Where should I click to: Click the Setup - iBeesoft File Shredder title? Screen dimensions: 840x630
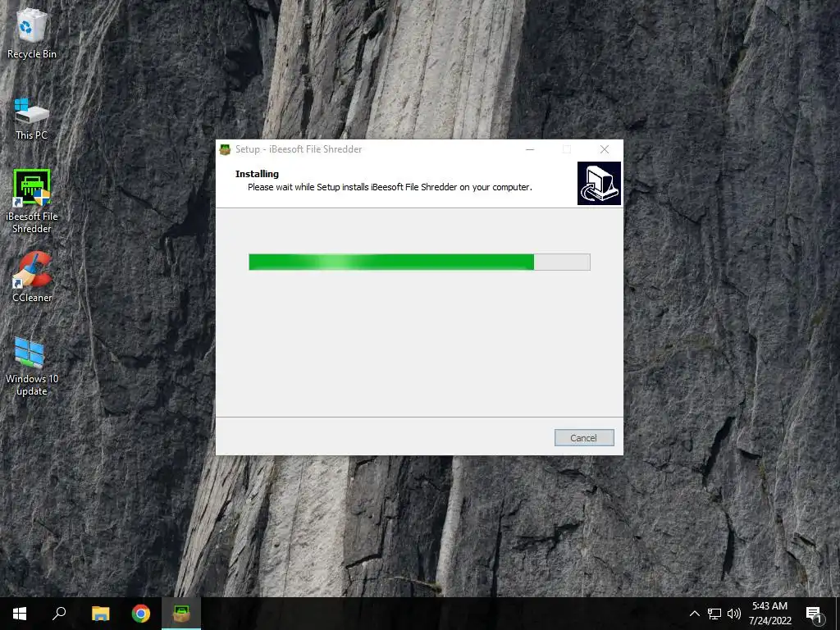299,149
